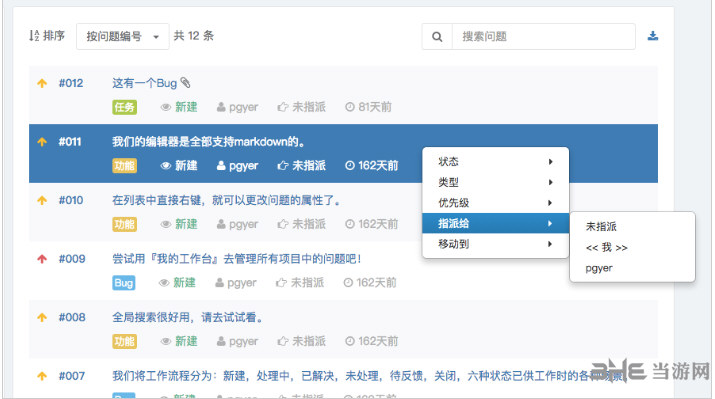Open the 状态 context menu entry
The height and width of the screenshot is (399, 715).
496,161
